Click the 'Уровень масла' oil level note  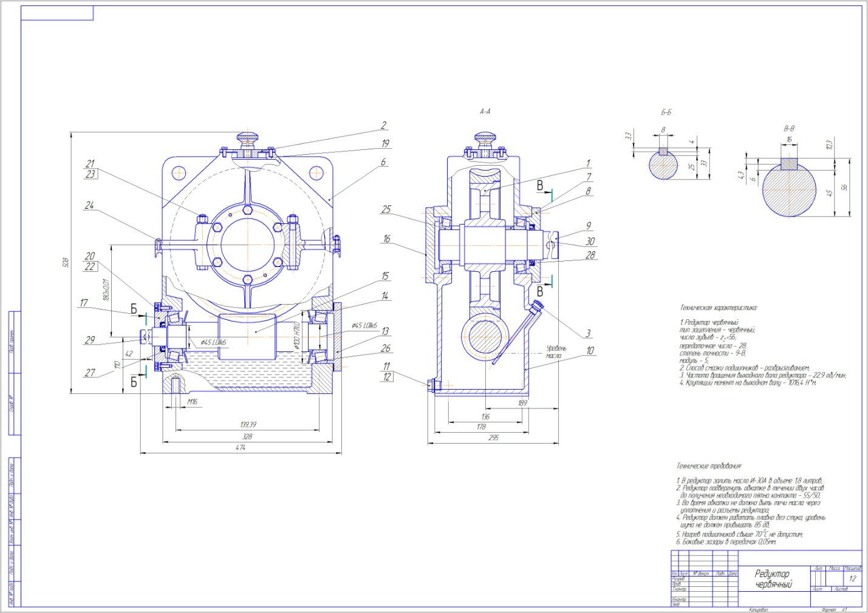556,352
